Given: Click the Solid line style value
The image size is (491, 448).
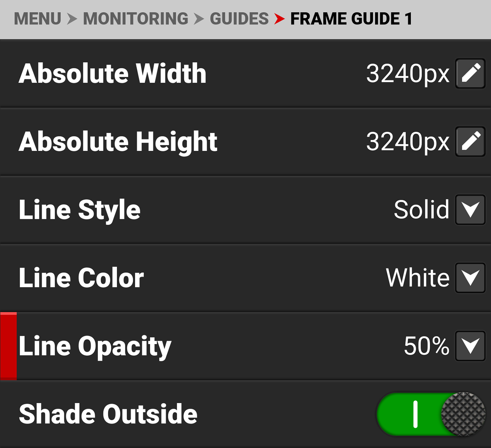Looking at the screenshot, I should [421, 210].
